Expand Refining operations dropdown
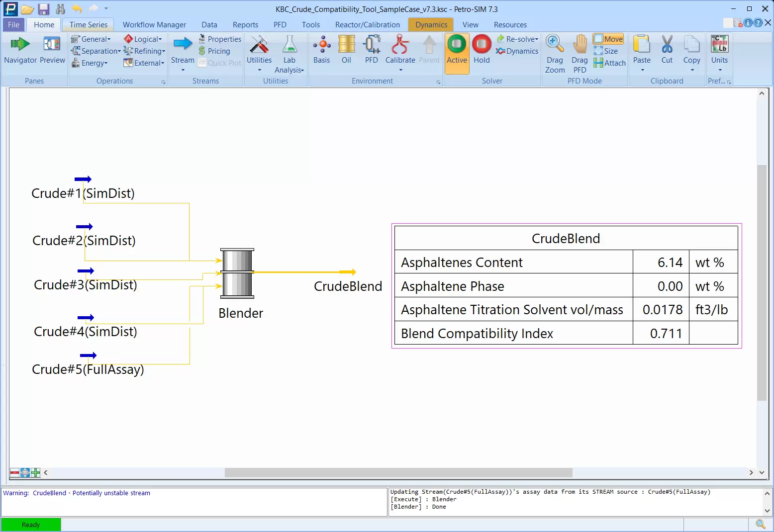774x532 pixels. [145, 51]
